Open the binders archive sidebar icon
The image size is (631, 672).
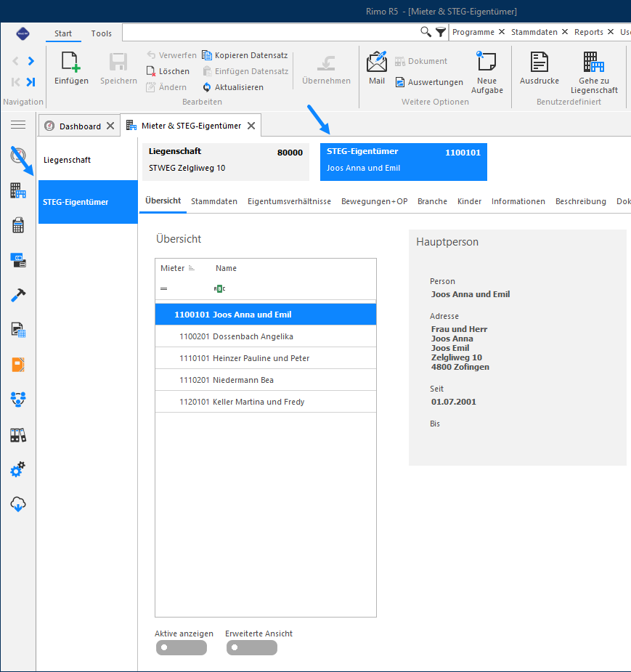pyautogui.click(x=18, y=435)
